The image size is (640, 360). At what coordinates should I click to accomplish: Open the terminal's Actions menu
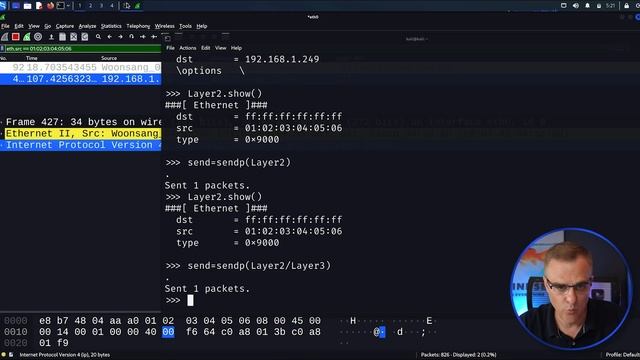pos(188,48)
